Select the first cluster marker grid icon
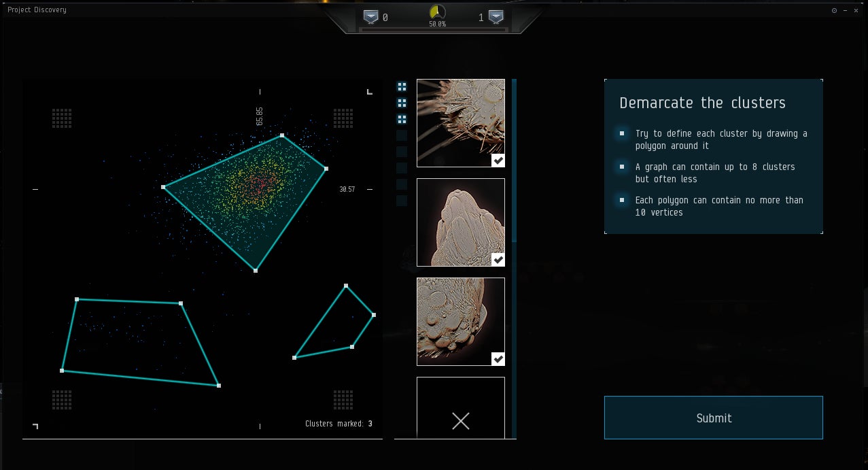Screen dimensions: 868x470 [402, 86]
